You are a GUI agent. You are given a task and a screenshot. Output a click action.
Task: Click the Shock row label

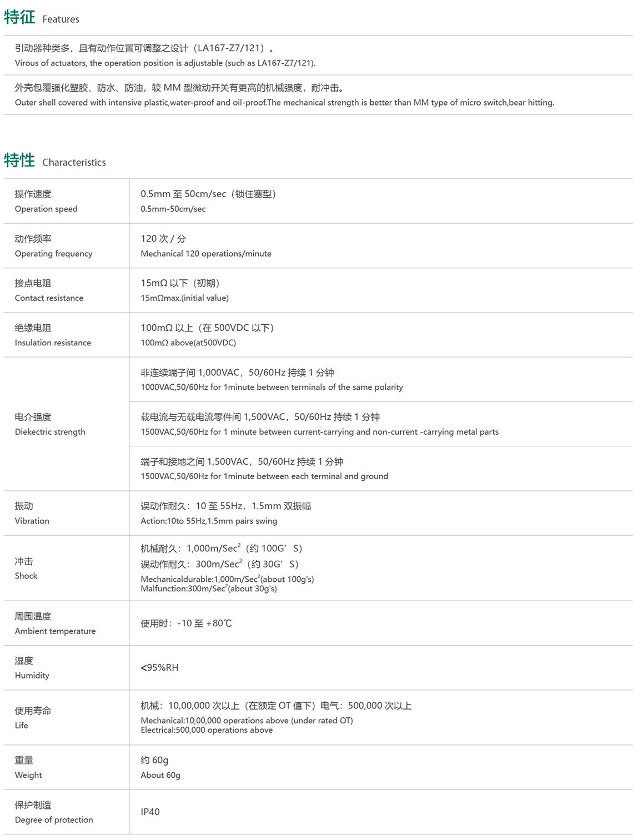click(26, 576)
